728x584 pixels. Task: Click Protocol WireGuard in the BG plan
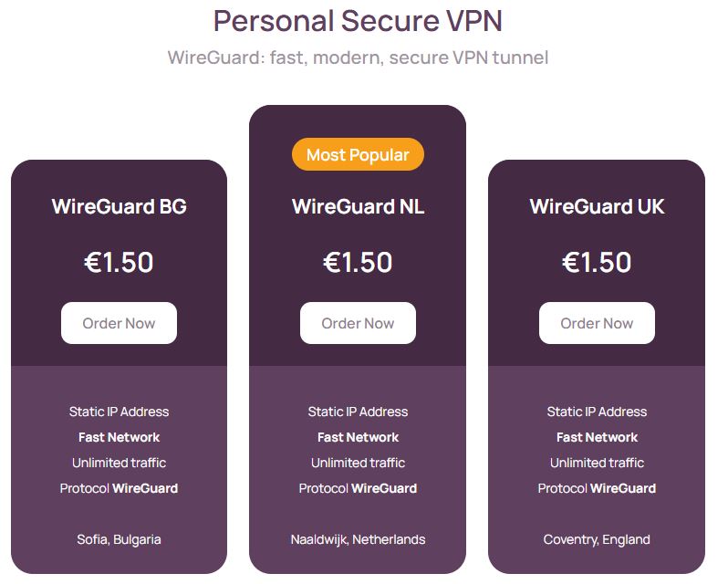119,488
